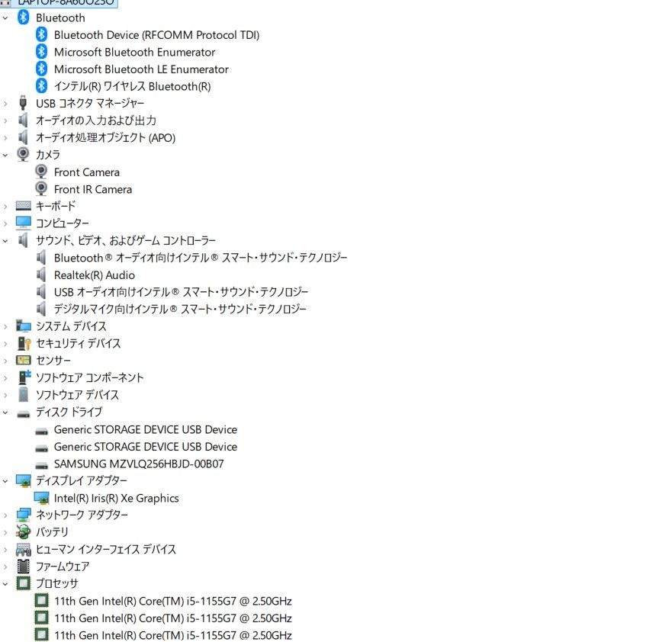Select USB オーディオ向けインテル® スマート・サウンド entry

[181, 292]
